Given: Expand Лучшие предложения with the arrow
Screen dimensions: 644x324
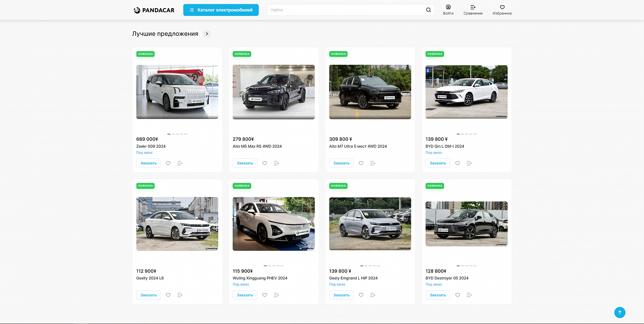Looking at the screenshot, I should click(207, 33).
